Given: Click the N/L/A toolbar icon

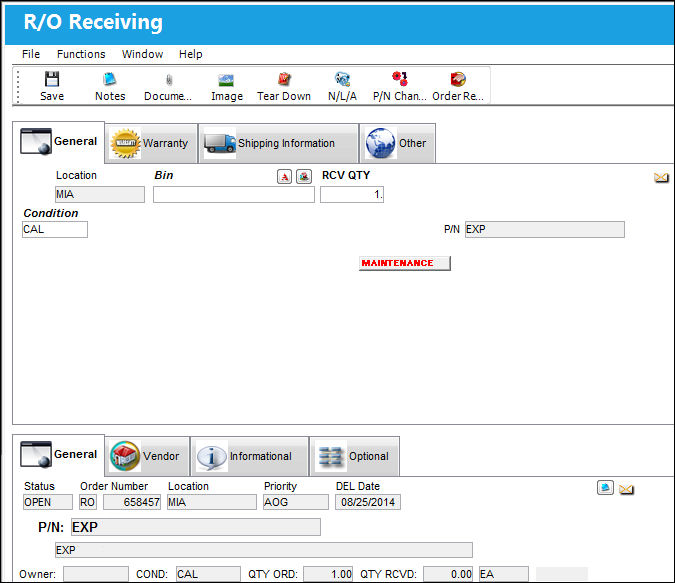Looking at the screenshot, I should [343, 79].
